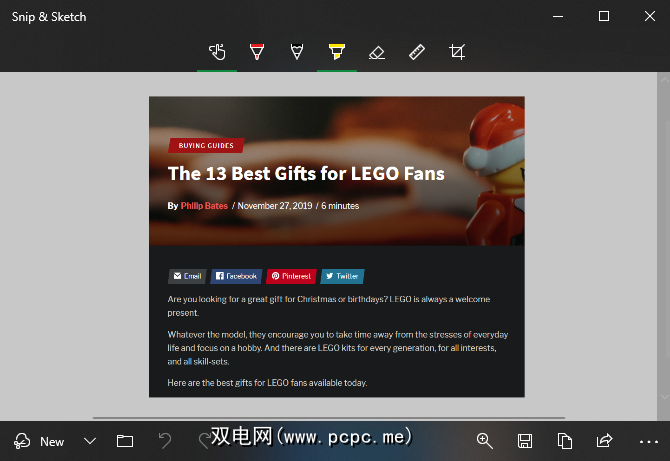Image resolution: width=670 pixels, height=461 pixels.
Task: Undo the last annotation
Action: pyautogui.click(x=165, y=441)
